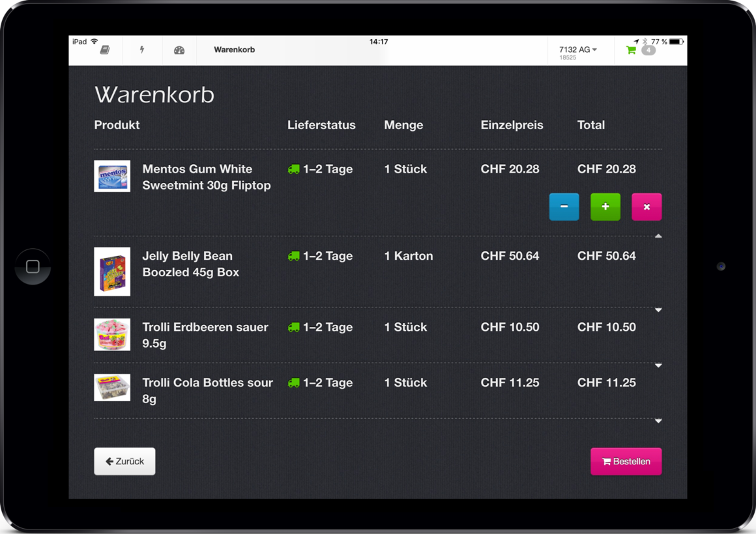The width and height of the screenshot is (756, 534).
Task: Click the '1 Karton' quantity for Jelly Belly
Action: point(409,256)
